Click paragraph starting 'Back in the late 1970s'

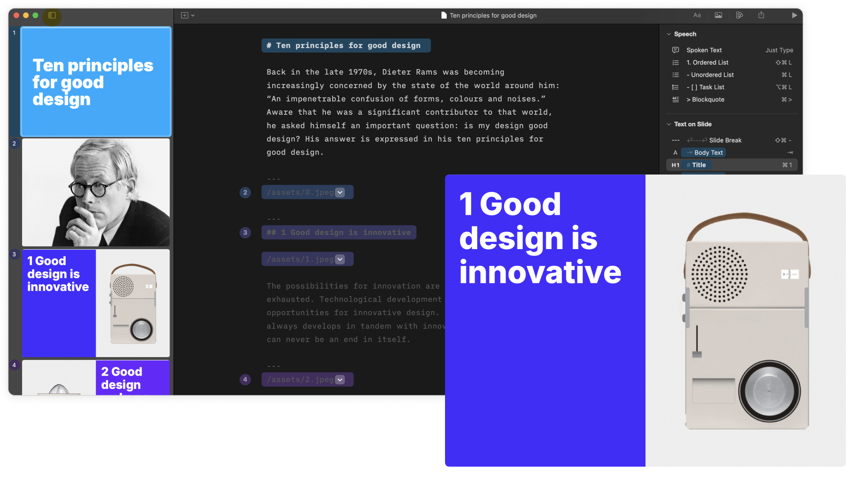click(x=413, y=112)
